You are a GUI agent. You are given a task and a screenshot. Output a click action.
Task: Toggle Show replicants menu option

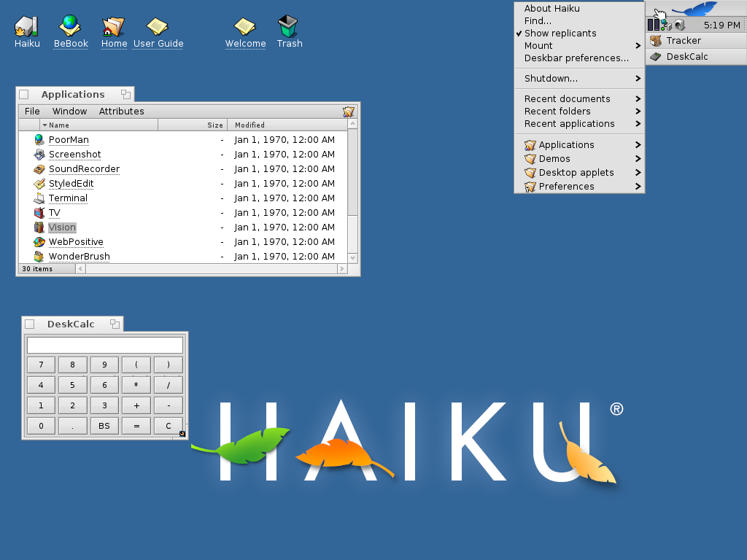(579, 34)
